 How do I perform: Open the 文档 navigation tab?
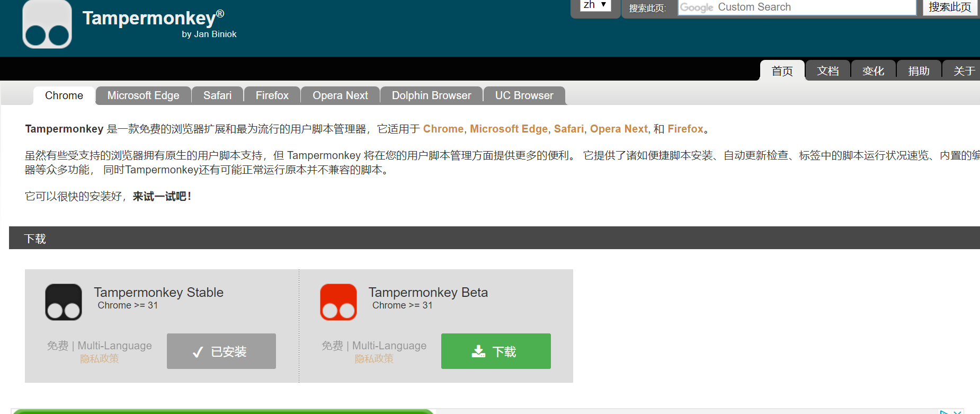pos(828,71)
